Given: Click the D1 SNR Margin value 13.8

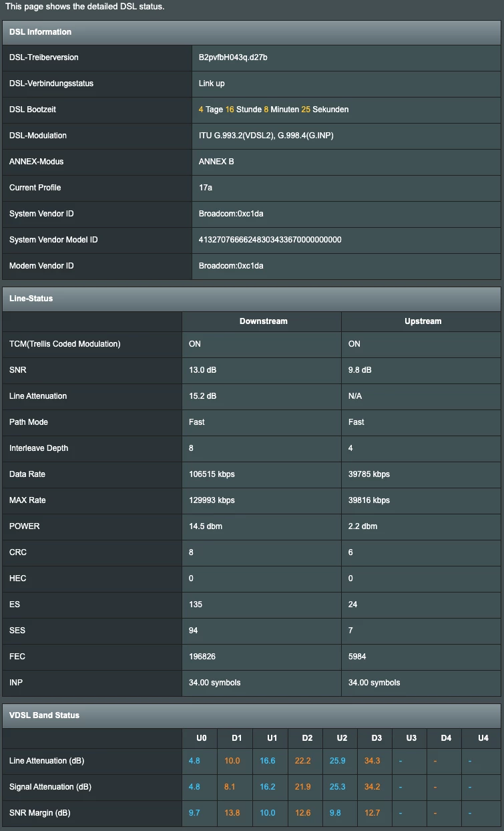Looking at the screenshot, I should (x=232, y=813).
